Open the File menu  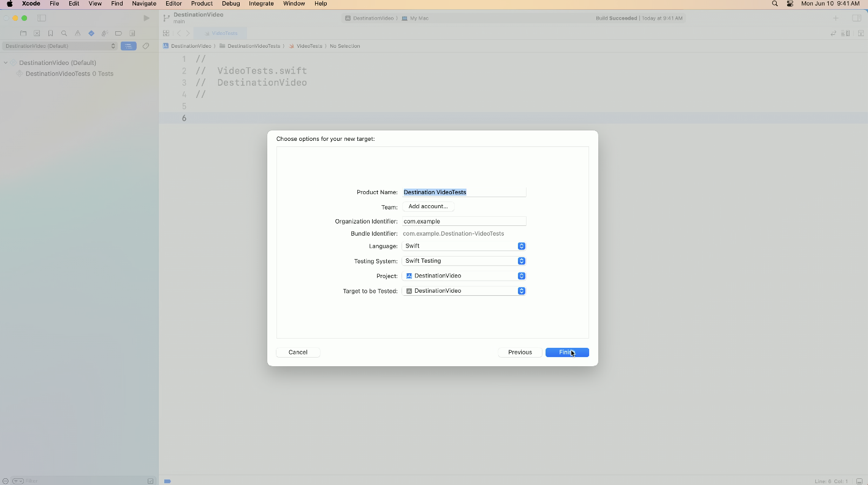pos(55,4)
